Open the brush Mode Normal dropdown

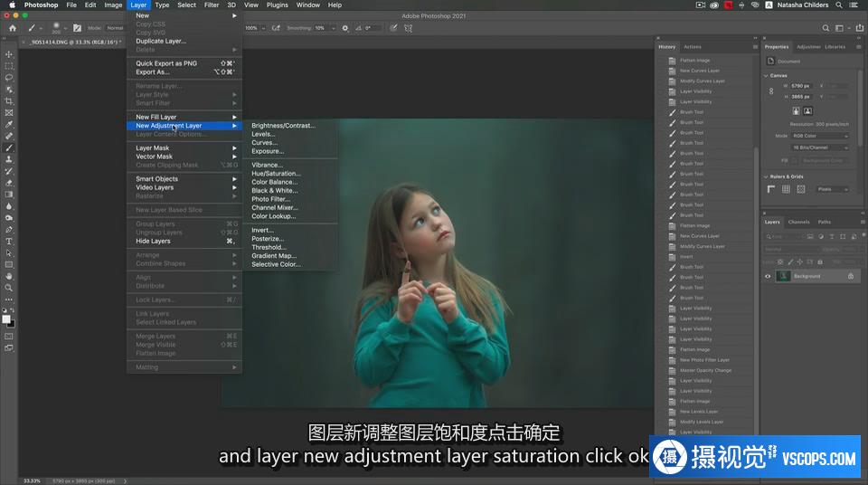click(x=115, y=28)
